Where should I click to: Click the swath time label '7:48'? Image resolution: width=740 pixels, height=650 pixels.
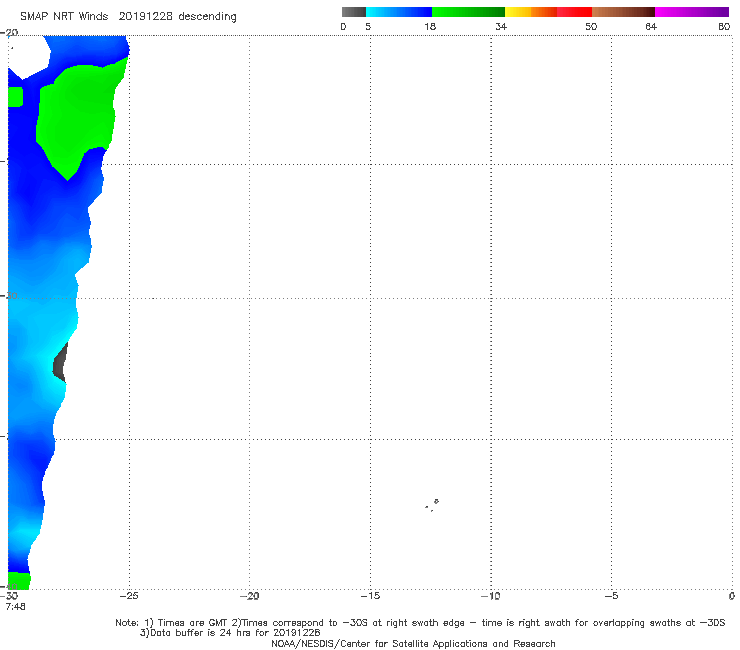pyautogui.click(x=15, y=607)
